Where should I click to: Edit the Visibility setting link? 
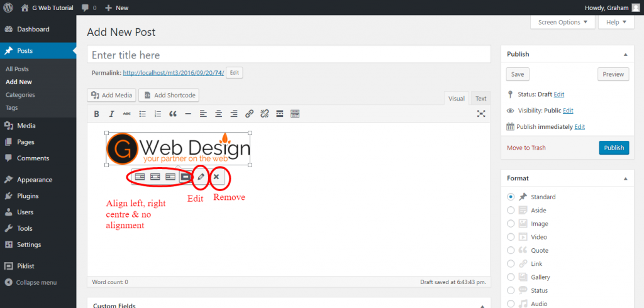coord(568,111)
